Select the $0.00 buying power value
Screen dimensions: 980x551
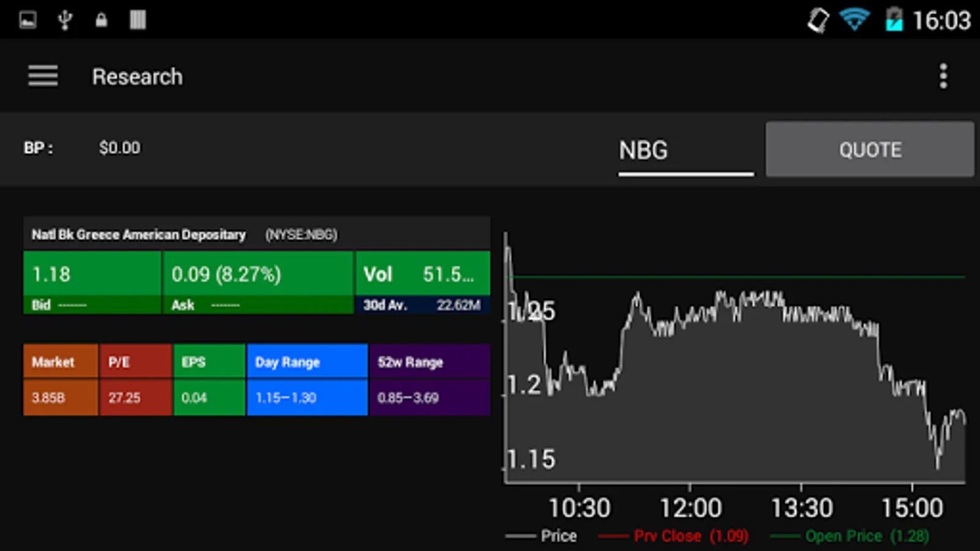119,148
